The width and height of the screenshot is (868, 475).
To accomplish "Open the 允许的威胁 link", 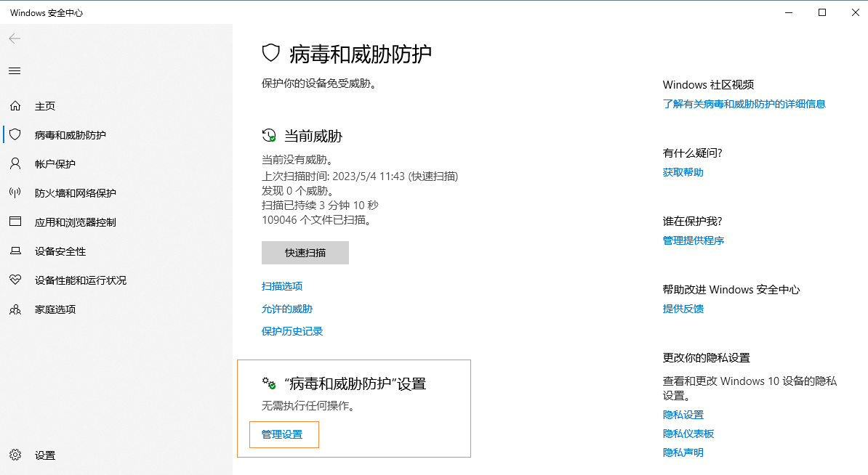I will [286, 309].
